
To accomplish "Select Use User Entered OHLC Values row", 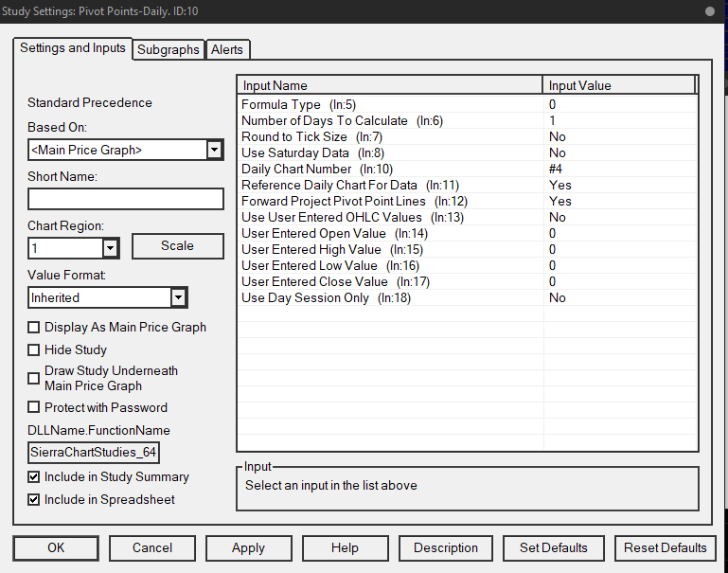I will pyautogui.click(x=468, y=217).
